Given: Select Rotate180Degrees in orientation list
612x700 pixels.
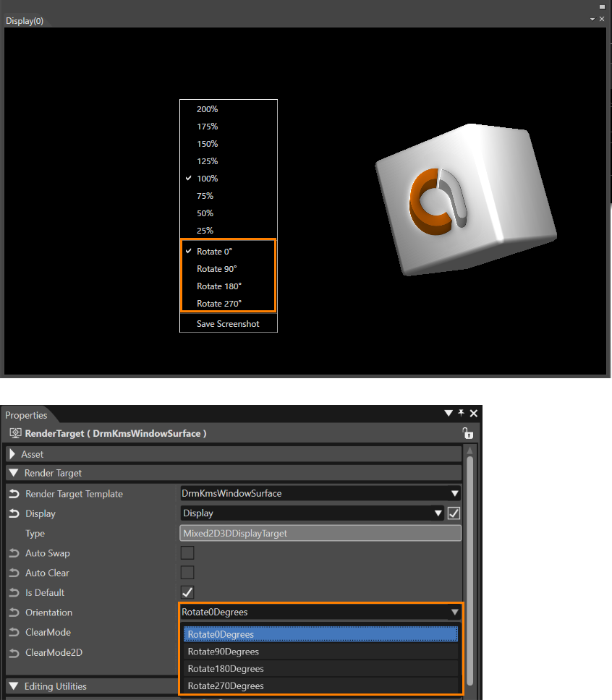Looking at the screenshot, I should tap(320, 668).
